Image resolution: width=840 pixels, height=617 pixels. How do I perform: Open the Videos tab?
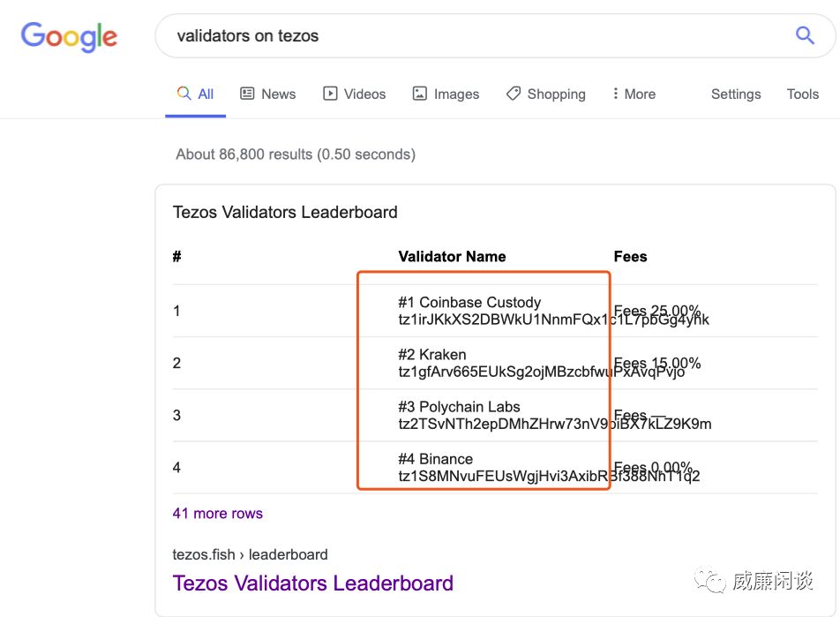click(354, 94)
